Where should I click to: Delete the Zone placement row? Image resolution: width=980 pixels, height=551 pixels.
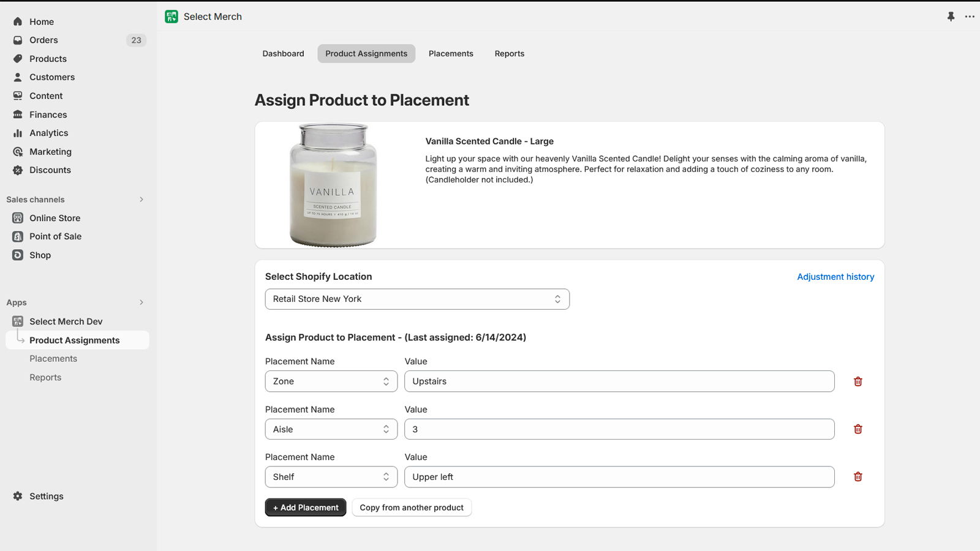coord(858,381)
